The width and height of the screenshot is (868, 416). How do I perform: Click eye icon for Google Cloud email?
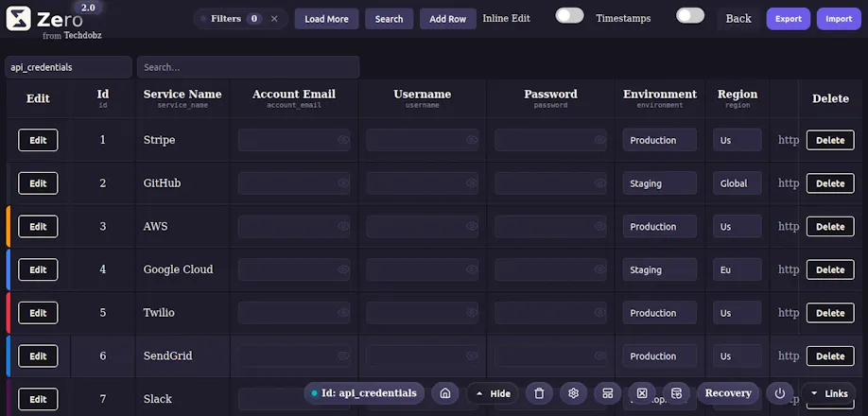[343, 269]
